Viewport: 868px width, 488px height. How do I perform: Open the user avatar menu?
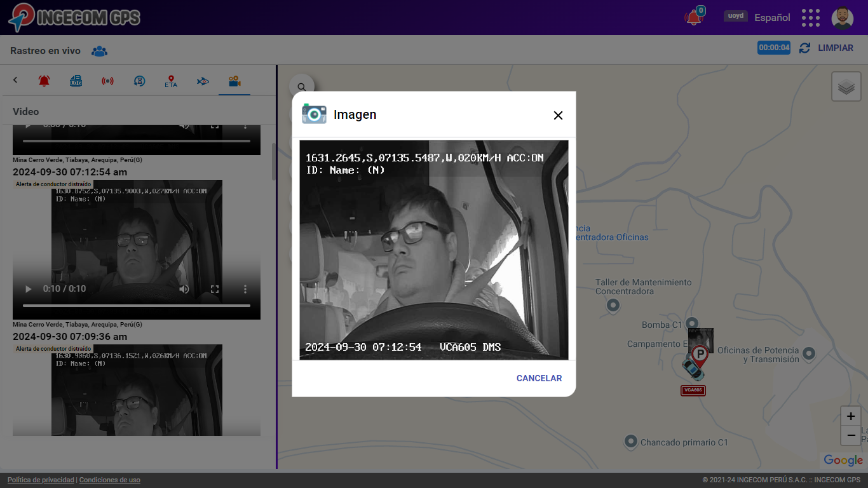(x=842, y=18)
